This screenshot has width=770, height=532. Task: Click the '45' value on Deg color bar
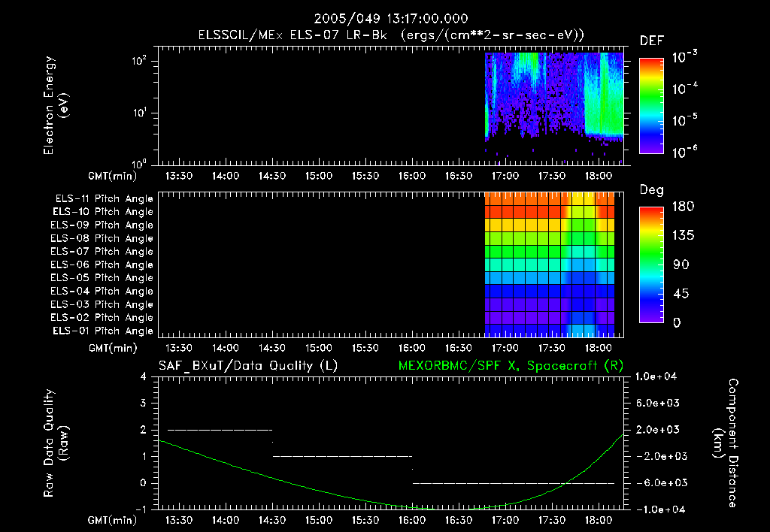click(x=681, y=294)
